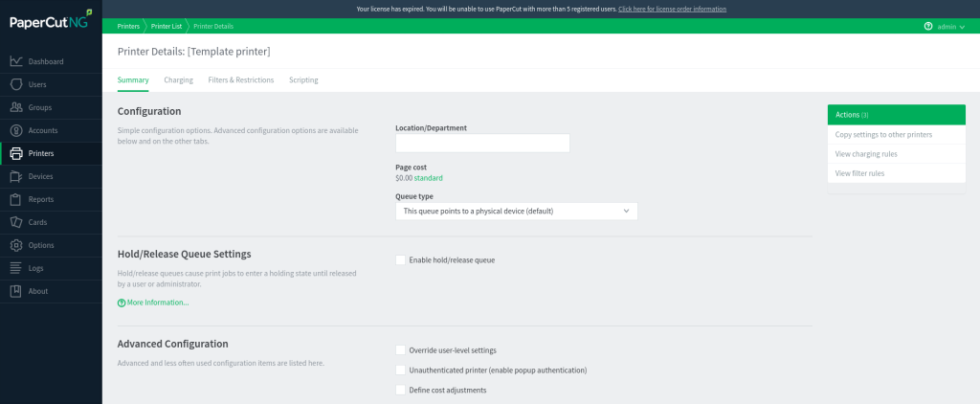Click the license order information link

click(672, 9)
